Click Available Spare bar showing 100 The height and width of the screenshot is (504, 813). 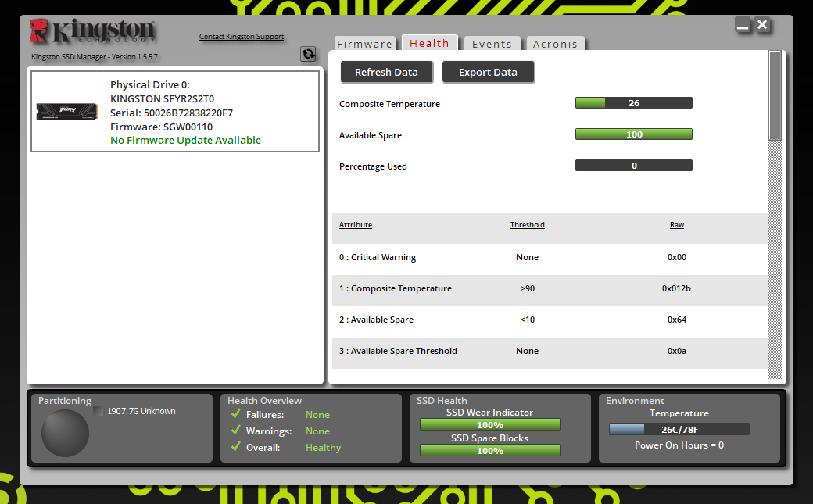[634, 134]
